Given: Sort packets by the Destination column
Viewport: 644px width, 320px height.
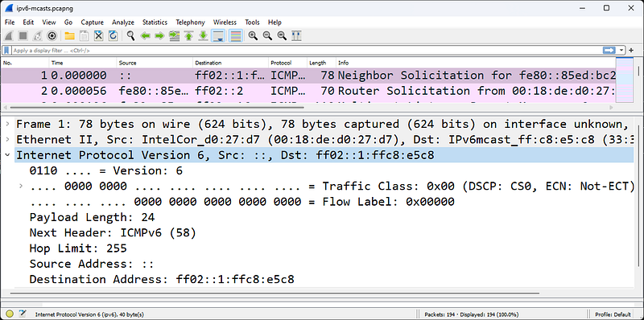Looking at the screenshot, I should coord(231,63).
